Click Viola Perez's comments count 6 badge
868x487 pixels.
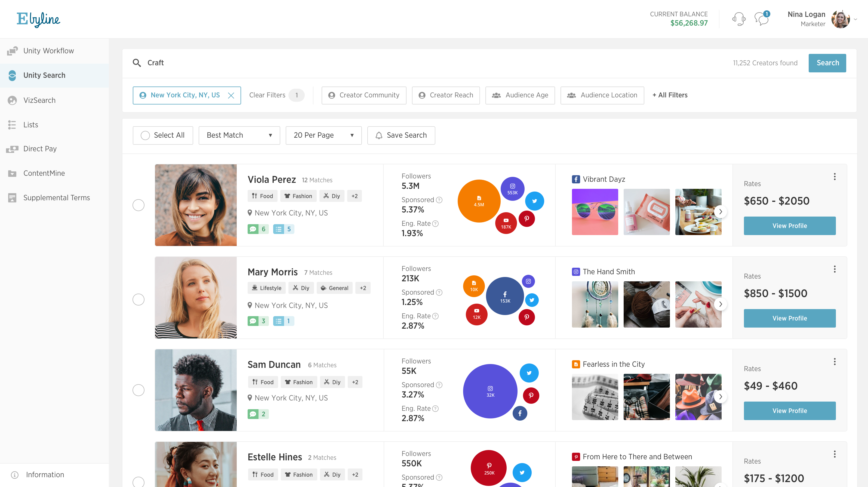(x=258, y=229)
